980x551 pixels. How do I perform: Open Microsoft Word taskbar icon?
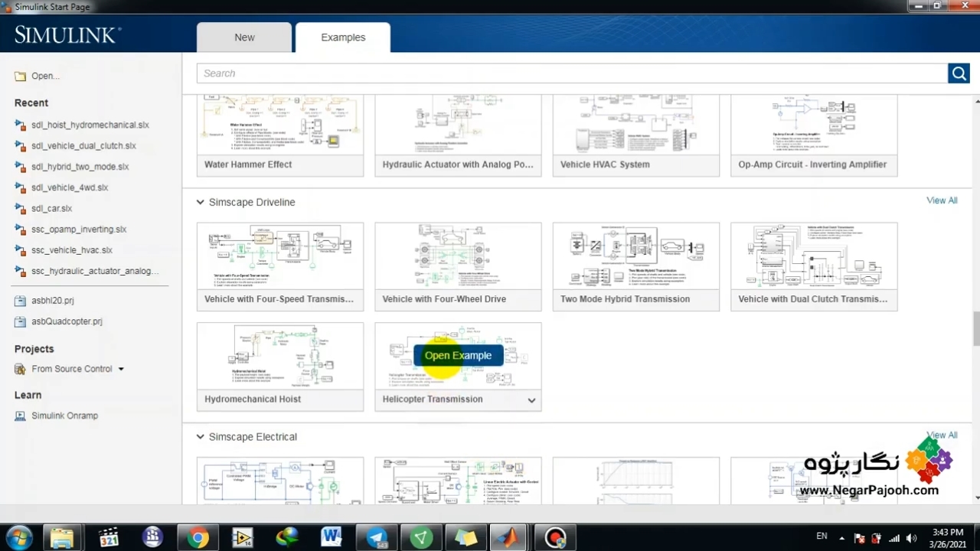click(331, 537)
